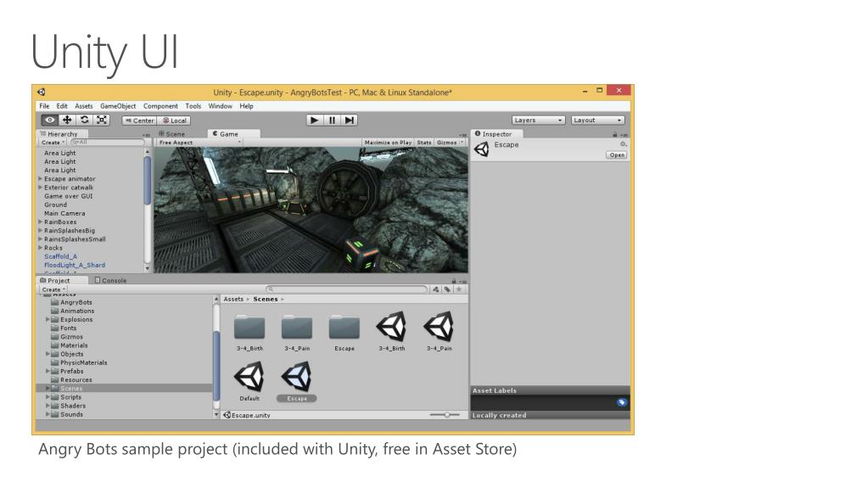
Task: Open Project Create dropdown
Action: (53, 289)
